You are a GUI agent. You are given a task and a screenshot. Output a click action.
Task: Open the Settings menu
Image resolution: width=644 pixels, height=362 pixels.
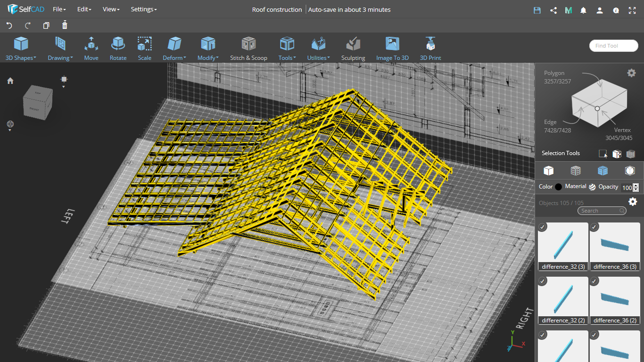pos(144,9)
